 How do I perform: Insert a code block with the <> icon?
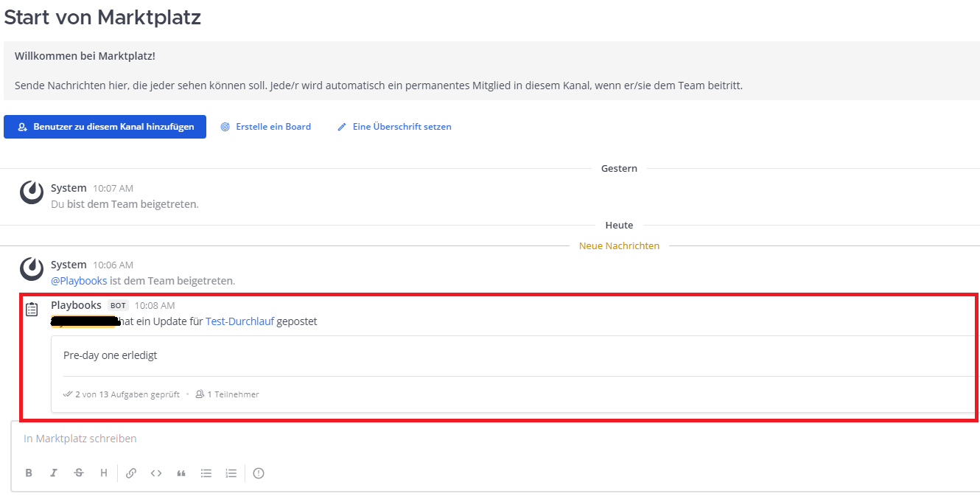tap(156, 473)
